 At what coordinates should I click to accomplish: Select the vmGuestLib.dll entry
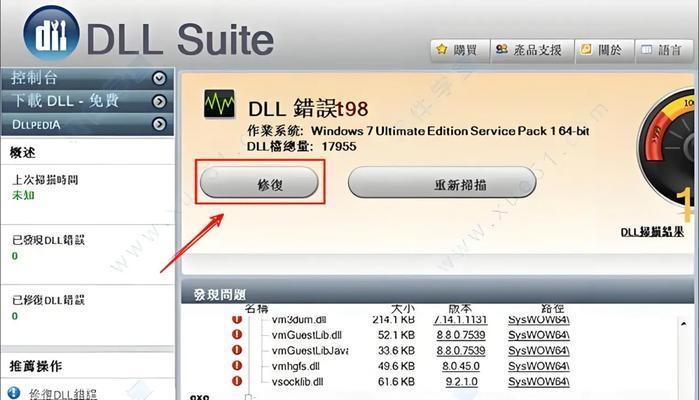tap(307, 335)
